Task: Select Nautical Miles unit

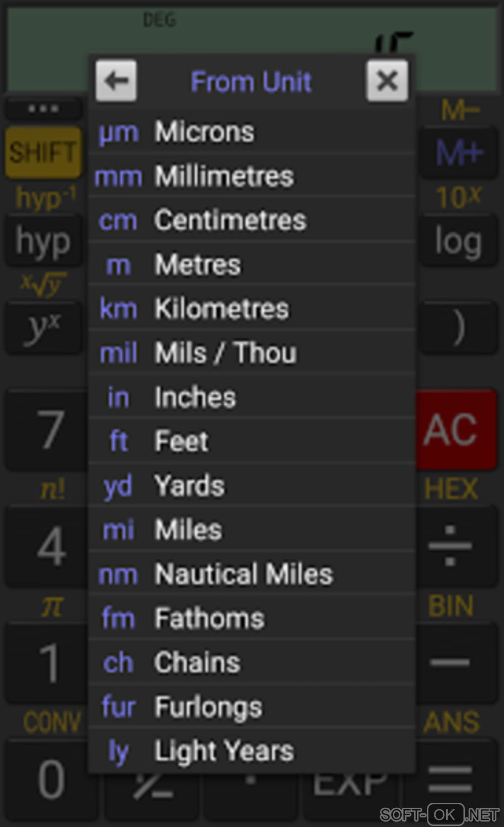Action: click(252, 574)
